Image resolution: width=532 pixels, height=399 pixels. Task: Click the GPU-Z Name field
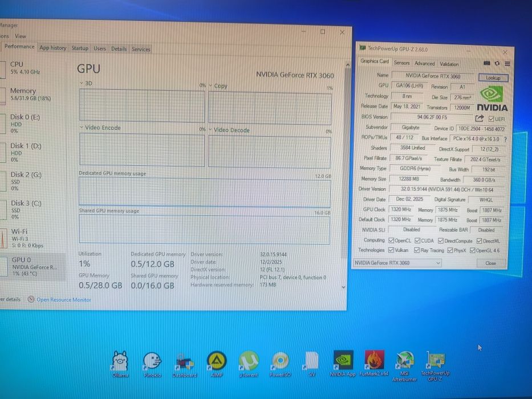433,76
